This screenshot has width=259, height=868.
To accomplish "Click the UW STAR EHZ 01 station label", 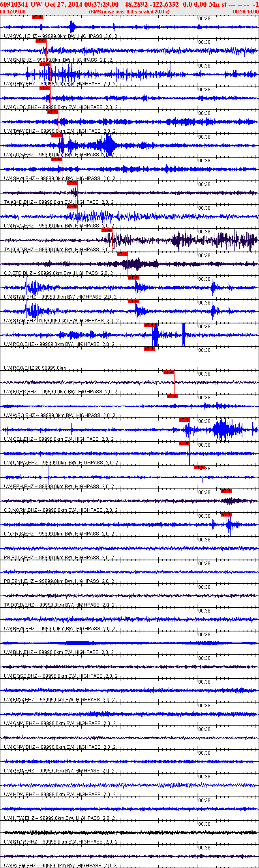I will coord(61,321).
